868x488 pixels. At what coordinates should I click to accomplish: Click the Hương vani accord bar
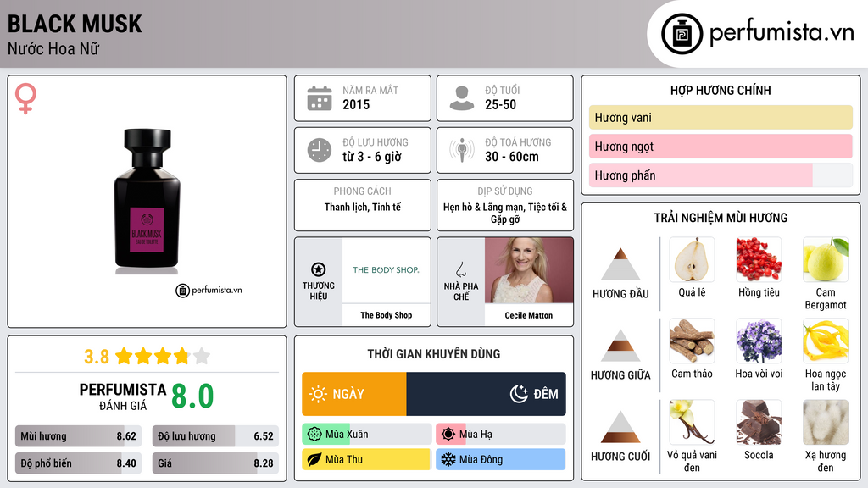pyautogui.click(x=721, y=117)
